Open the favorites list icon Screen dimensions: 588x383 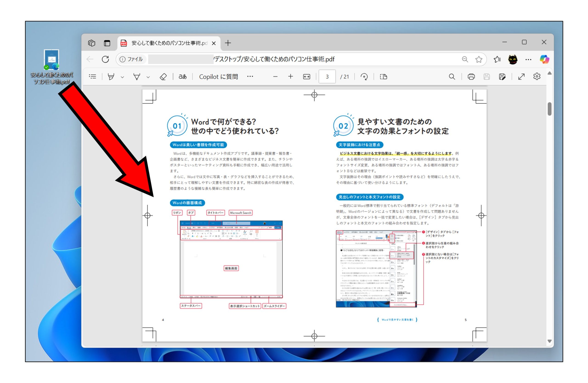click(x=497, y=59)
